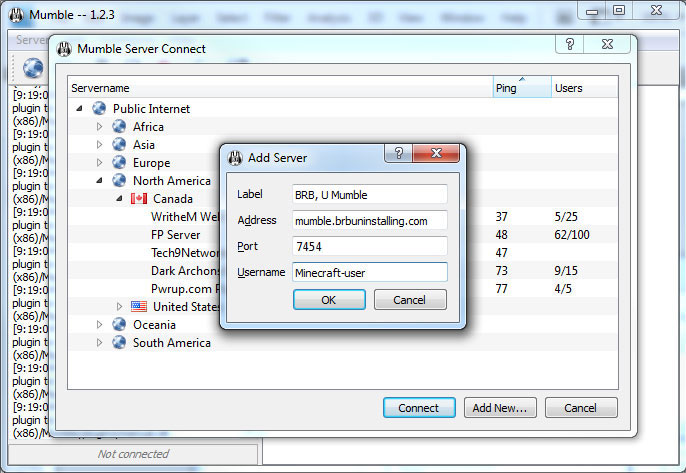
Task: Click the help button in Add Server dialog
Action: tap(398, 153)
